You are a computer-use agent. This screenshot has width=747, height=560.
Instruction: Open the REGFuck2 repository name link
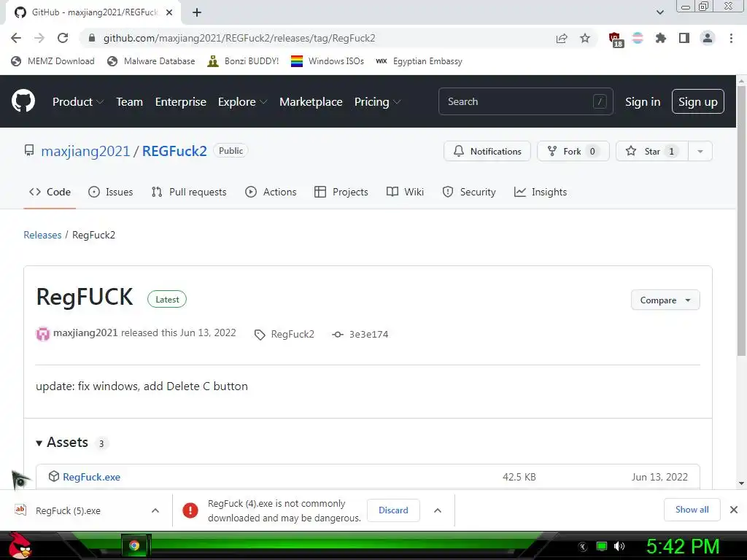pyautogui.click(x=174, y=151)
